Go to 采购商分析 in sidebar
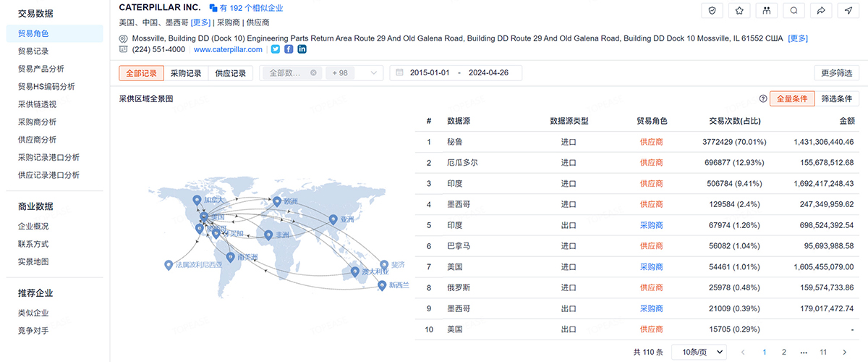The height and width of the screenshot is (362, 868). pyautogui.click(x=37, y=122)
